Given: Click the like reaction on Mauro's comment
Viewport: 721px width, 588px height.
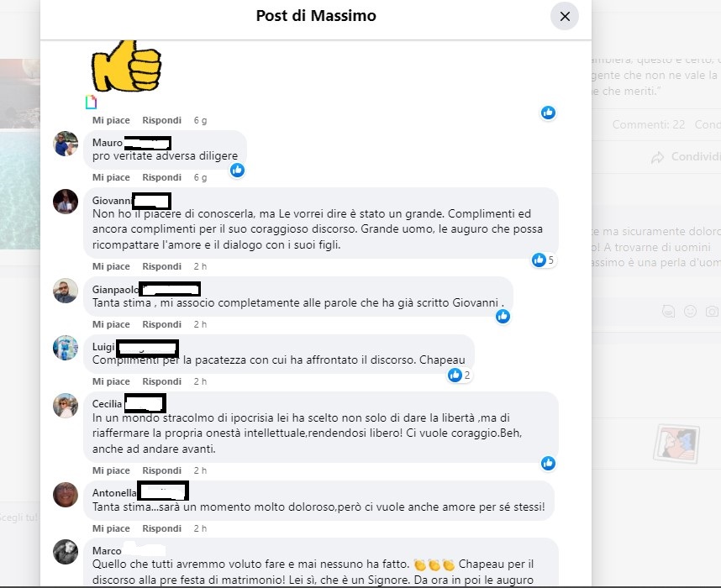Looking at the screenshot, I should pyautogui.click(x=237, y=171).
